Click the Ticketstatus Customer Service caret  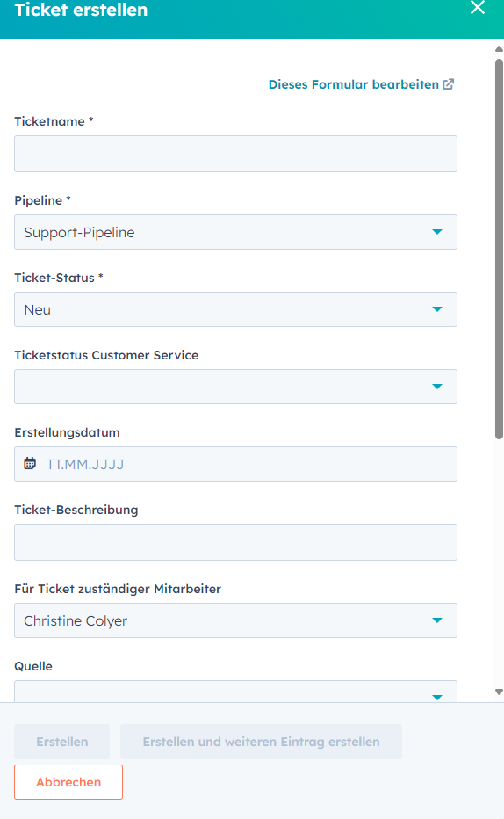pos(437,387)
